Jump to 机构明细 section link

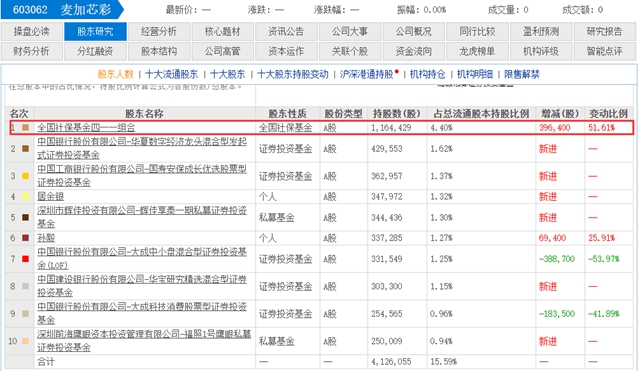click(x=475, y=74)
